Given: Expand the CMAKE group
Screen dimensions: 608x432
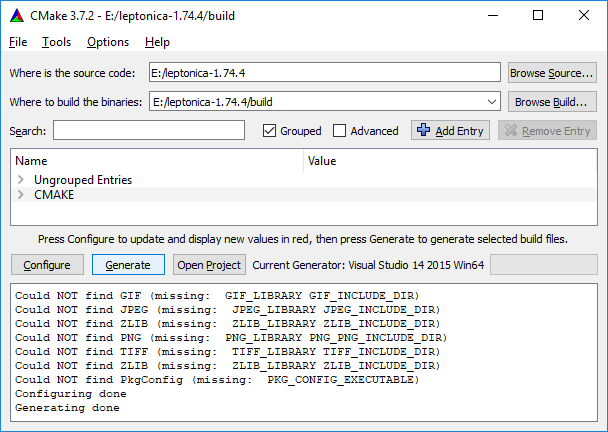Looking at the screenshot, I should pos(21,194).
